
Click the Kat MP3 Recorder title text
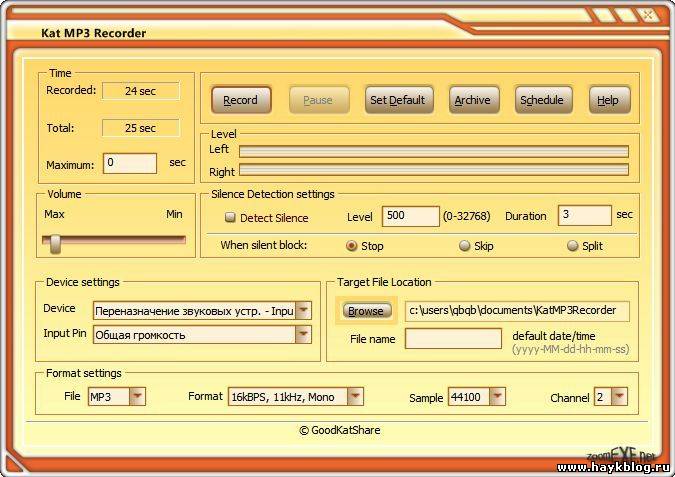[x=93, y=33]
